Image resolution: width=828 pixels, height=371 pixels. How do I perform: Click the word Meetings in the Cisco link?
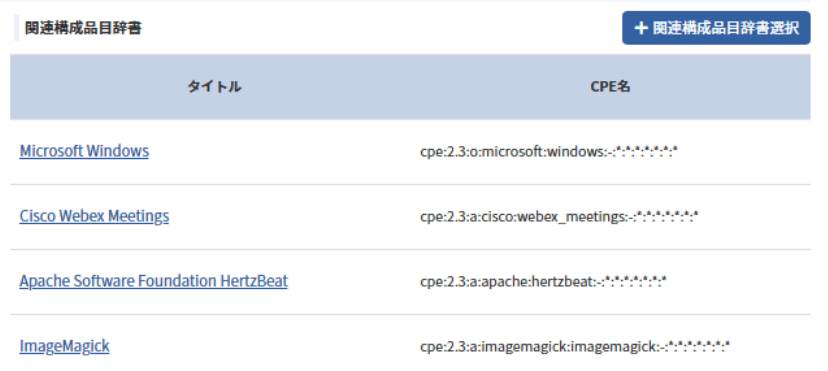tap(138, 216)
